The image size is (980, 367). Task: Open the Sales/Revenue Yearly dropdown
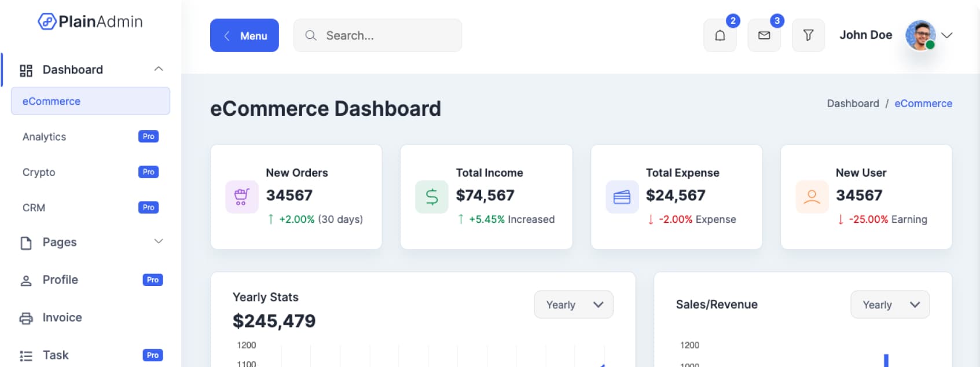(890, 304)
